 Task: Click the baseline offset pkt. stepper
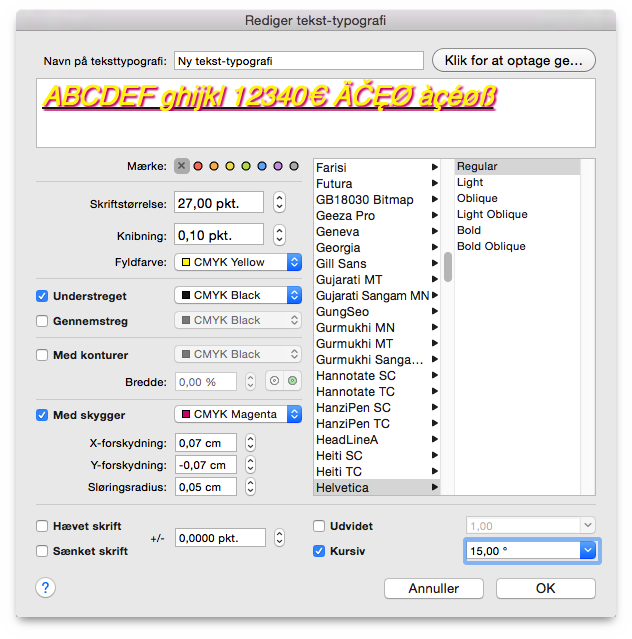(x=279, y=538)
